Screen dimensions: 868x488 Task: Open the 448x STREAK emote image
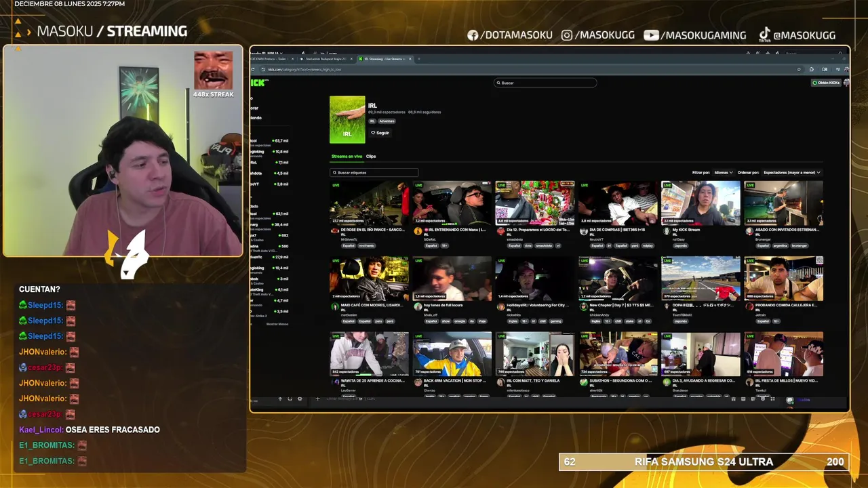pyautogui.click(x=213, y=70)
